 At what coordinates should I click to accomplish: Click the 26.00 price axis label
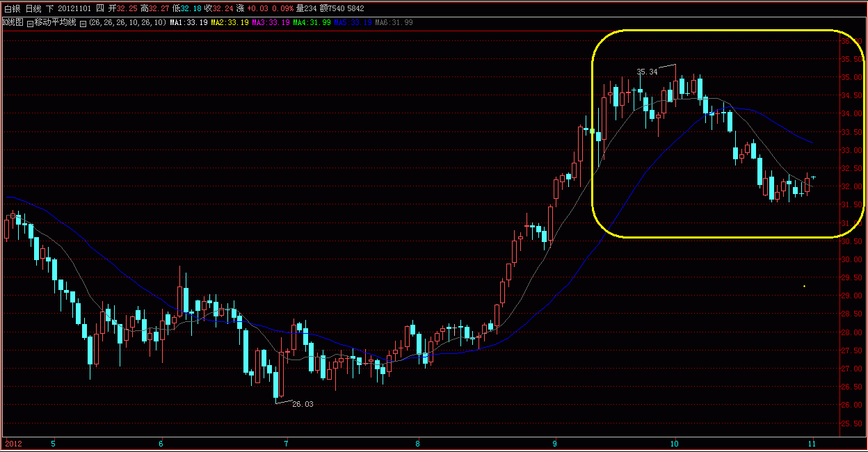pos(851,405)
